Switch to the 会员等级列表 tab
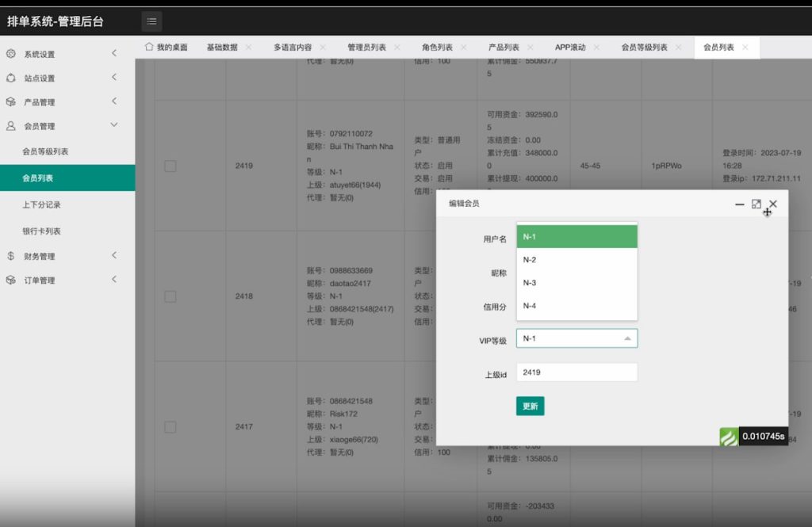Screen dimensions: 812x527 pyautogui.click(x=644, y=47)
